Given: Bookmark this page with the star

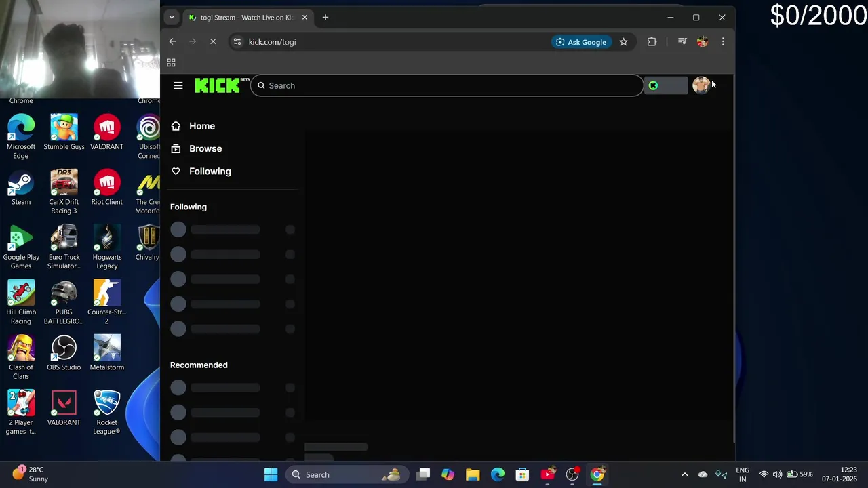Looking at the screenshot, I should 623,41.
